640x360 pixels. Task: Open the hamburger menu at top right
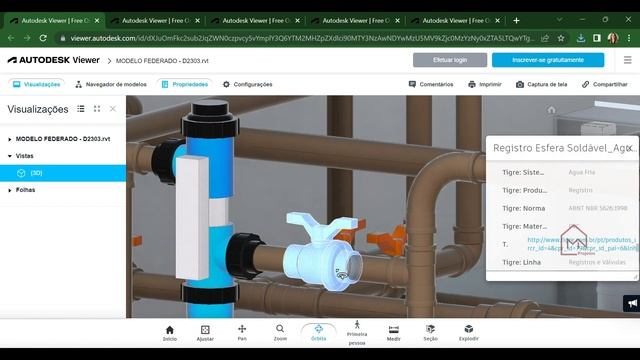(x=627, y=60)
